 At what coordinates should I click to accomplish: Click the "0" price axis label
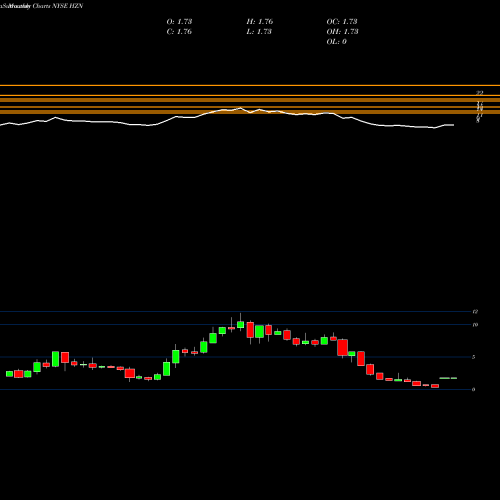[474, 389]
